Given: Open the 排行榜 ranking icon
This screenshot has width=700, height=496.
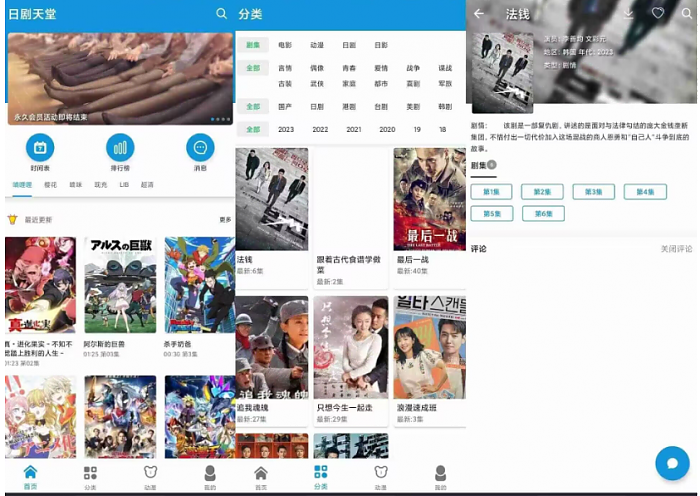Looking at the screenshot, I should [x=120, y=148].
